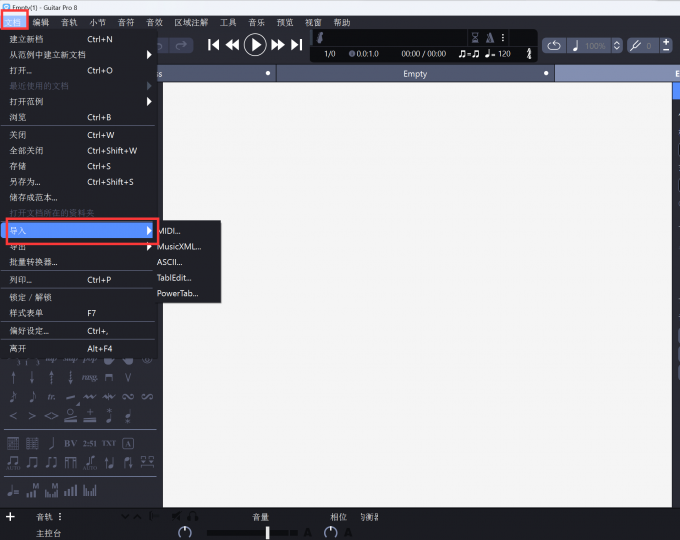Click the rewind to previous bar button
680x540 pixels.
pos(232,44)
